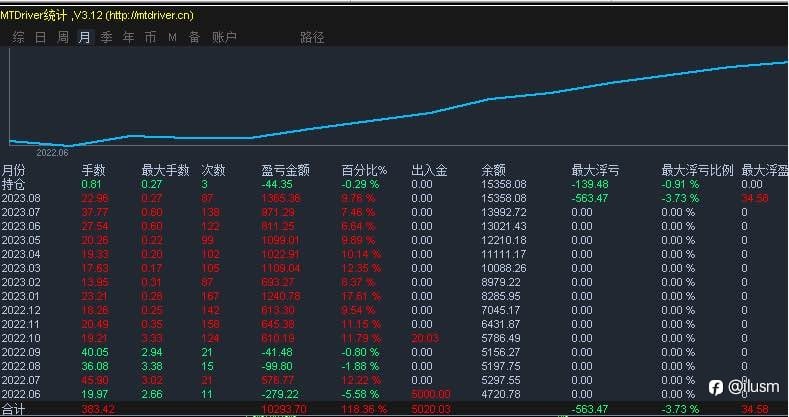789x417 pixels.
Task: Click the 手数 column header
Action: pos(93,170)
